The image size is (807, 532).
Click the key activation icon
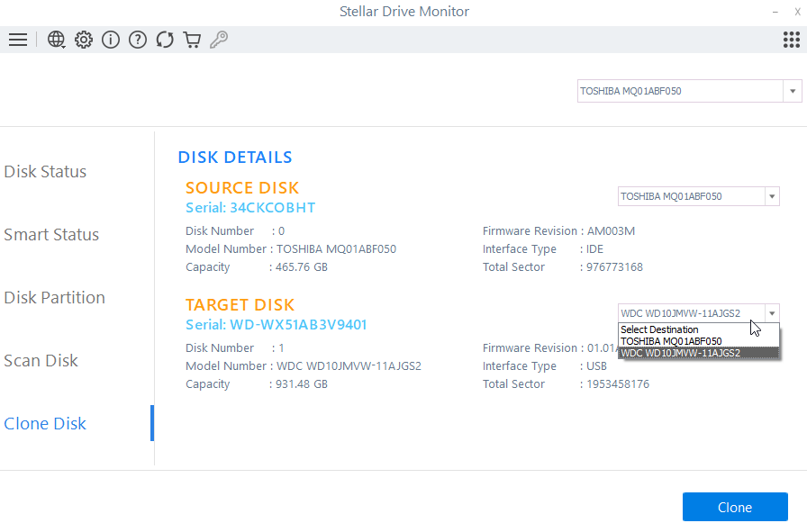click(219, 40)
